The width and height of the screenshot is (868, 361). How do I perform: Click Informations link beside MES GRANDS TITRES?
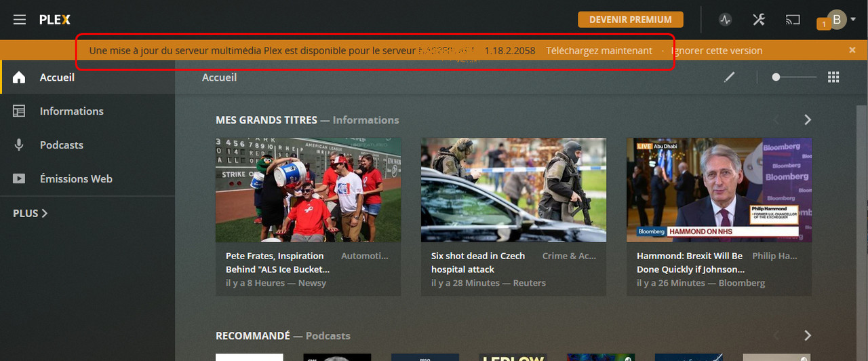point(366,120)
